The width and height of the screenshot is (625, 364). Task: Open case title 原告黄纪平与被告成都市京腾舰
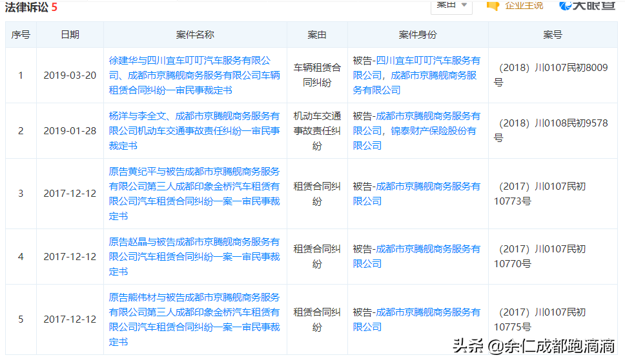[x=194, y=194]
